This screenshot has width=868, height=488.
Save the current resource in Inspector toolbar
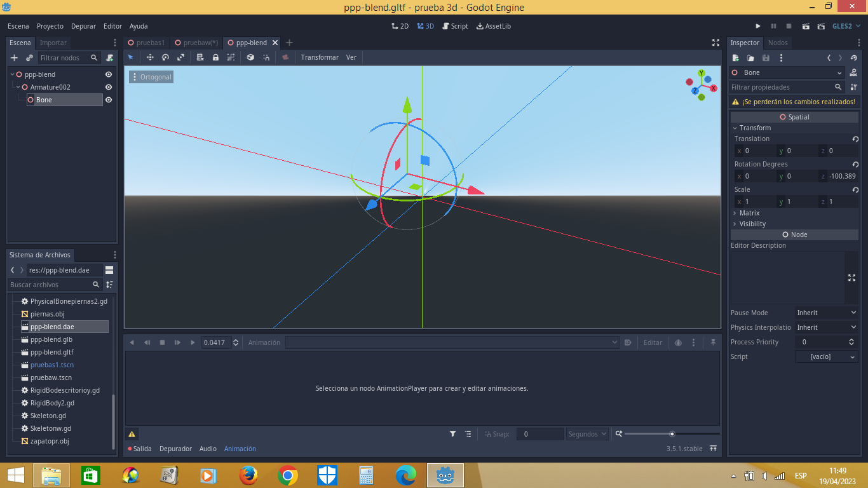pyautogui.click(x=766, y=58)
